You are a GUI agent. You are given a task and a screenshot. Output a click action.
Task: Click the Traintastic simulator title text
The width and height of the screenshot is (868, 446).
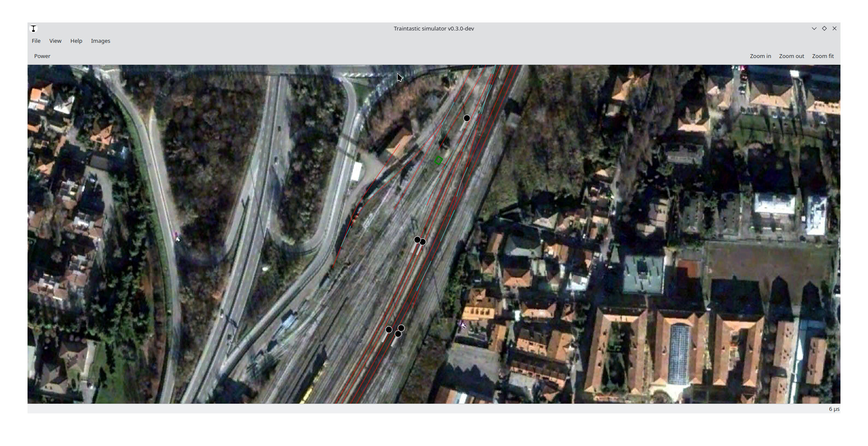click(x=434, y=28)
